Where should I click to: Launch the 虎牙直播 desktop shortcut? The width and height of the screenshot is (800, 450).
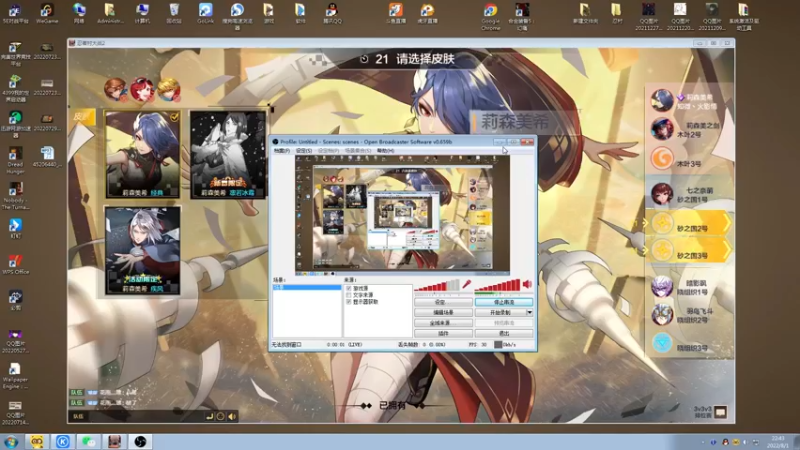click(x=427, y=13)
